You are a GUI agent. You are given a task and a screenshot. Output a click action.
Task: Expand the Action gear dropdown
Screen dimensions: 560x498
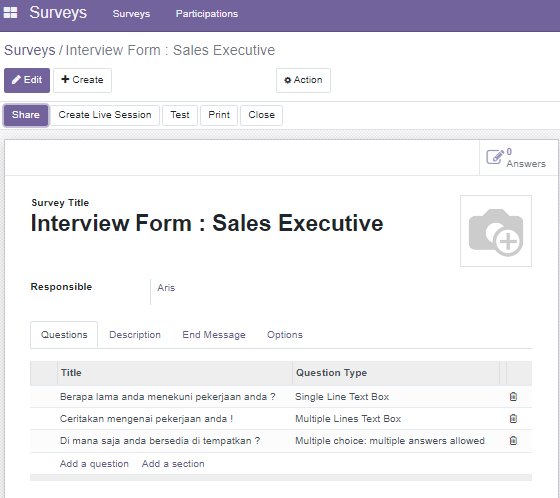(x=303, y=80)
